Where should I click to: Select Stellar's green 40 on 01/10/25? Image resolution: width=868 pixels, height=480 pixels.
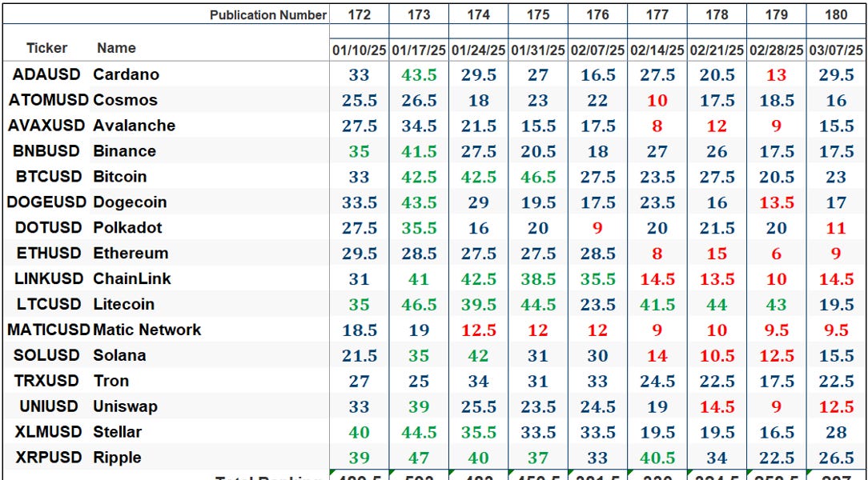pos(360,432)
